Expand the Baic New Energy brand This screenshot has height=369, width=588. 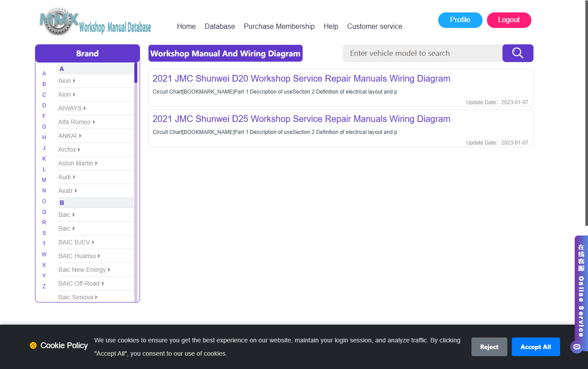(x=85, y=270)
